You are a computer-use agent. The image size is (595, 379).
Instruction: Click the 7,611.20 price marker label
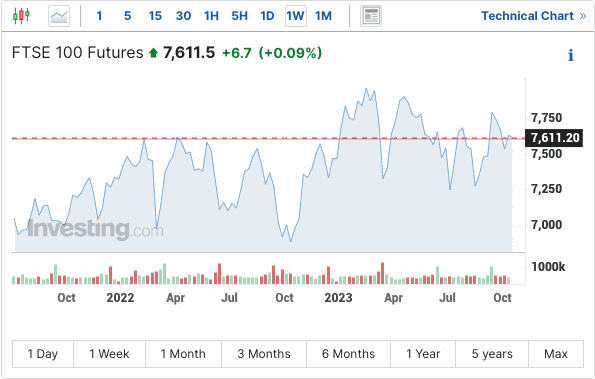[x=554, y=138]
